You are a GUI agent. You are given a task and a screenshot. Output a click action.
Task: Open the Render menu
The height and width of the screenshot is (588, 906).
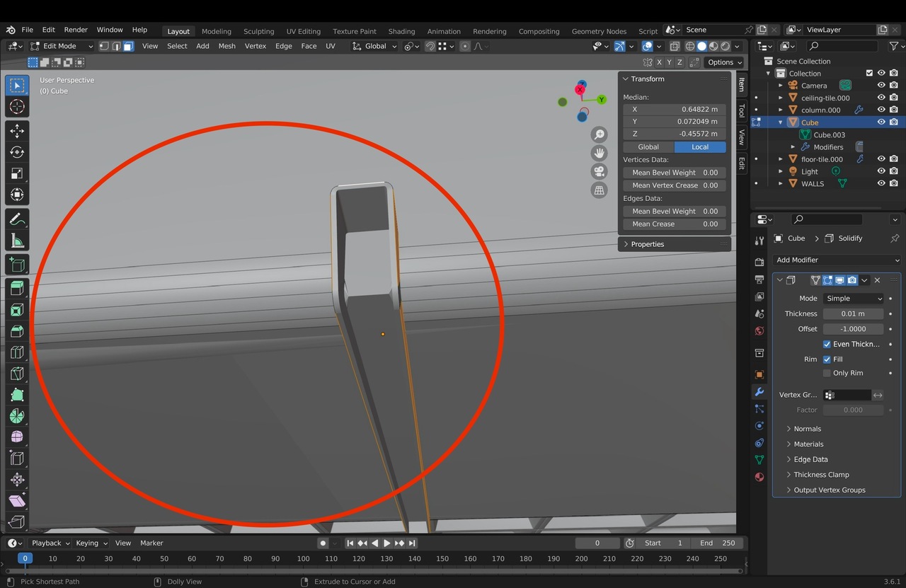(x=76, y=30)
